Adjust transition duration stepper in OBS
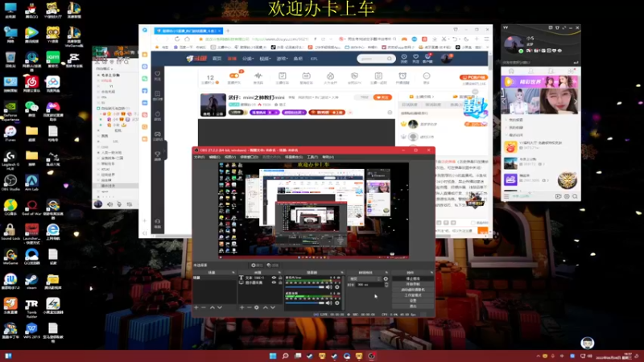Image resolution: width=644 pixels, height=362 pixels. (x=386, y=285)
